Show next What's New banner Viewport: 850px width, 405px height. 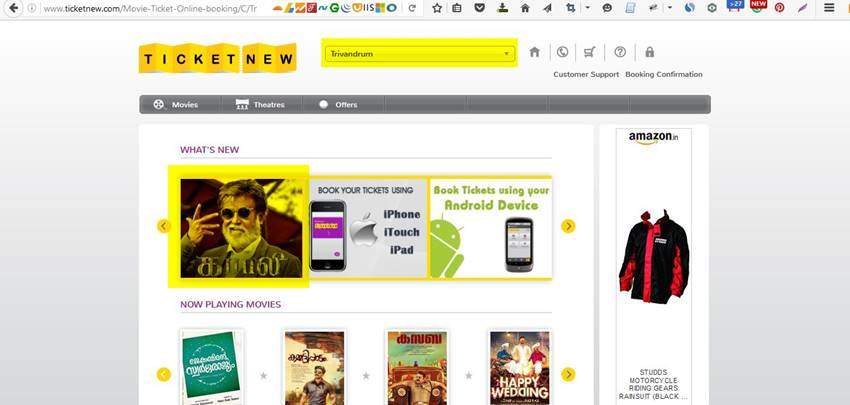pyautogui.click(x=568, y=226)
